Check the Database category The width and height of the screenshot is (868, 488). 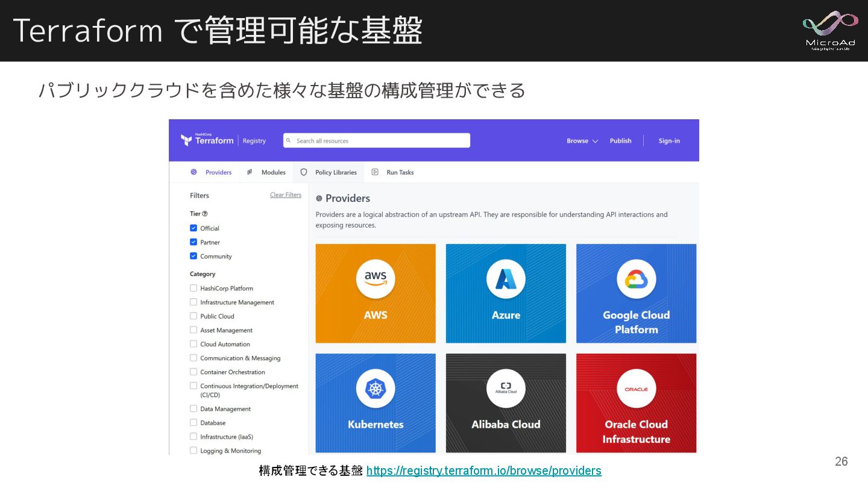193,422
